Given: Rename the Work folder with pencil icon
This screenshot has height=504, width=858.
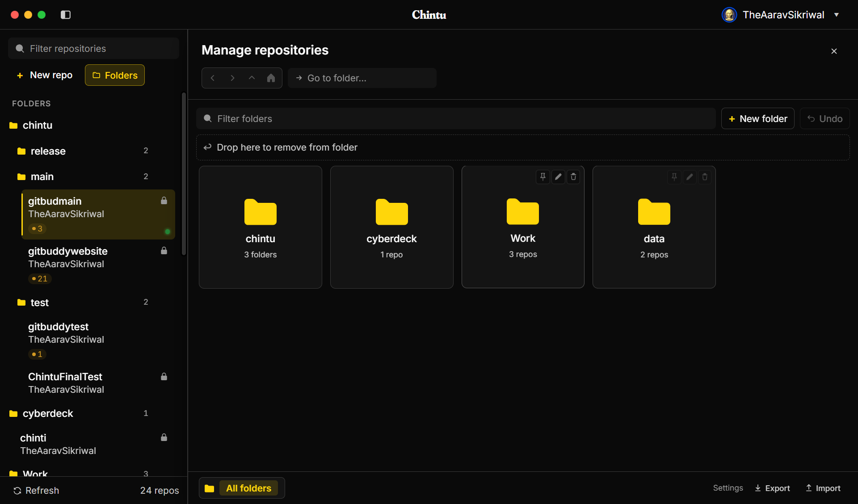Looking at the screenshot, I should tap(558, 177).
